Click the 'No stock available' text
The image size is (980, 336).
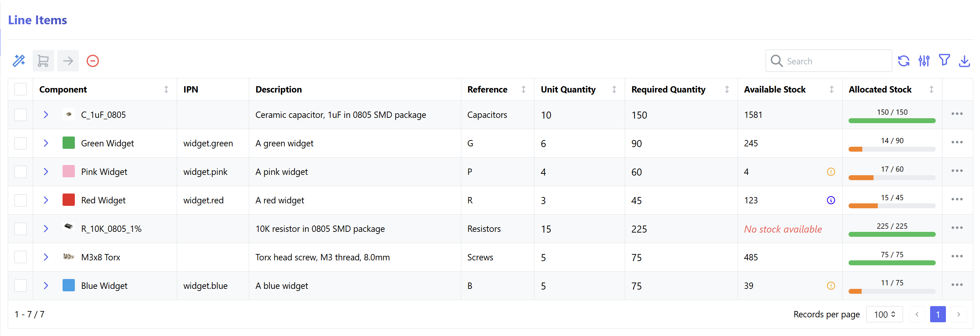point(783,229)
